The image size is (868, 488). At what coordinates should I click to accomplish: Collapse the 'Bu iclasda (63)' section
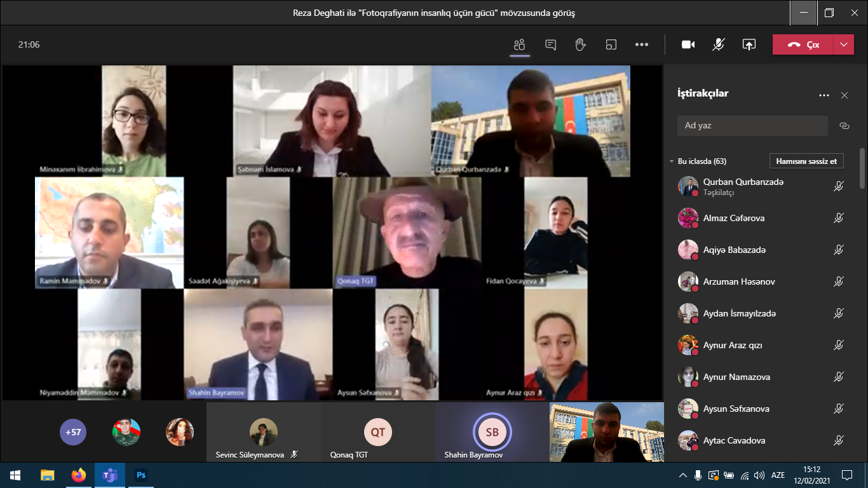tap(672, 161)
